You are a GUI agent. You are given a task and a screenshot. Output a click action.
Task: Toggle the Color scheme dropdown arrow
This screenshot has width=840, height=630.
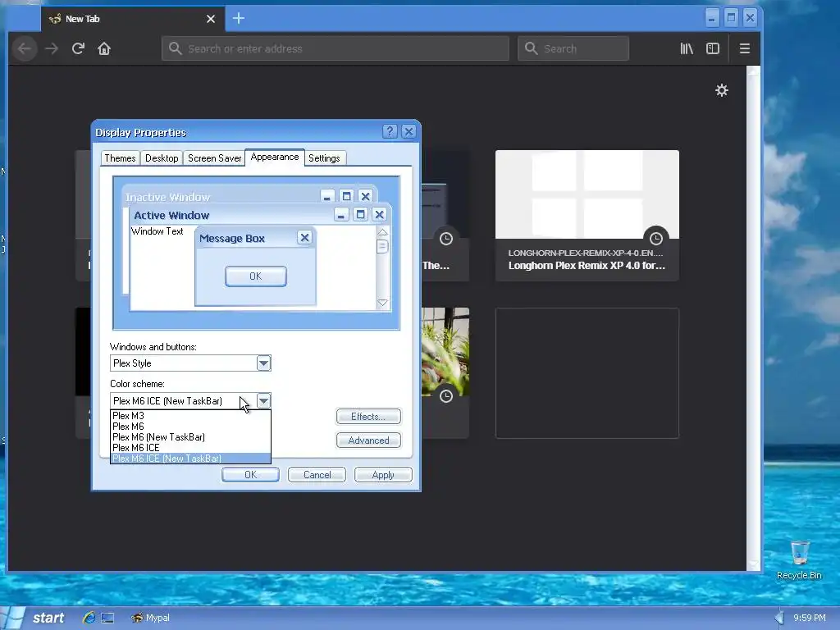(x=263, y=400)
